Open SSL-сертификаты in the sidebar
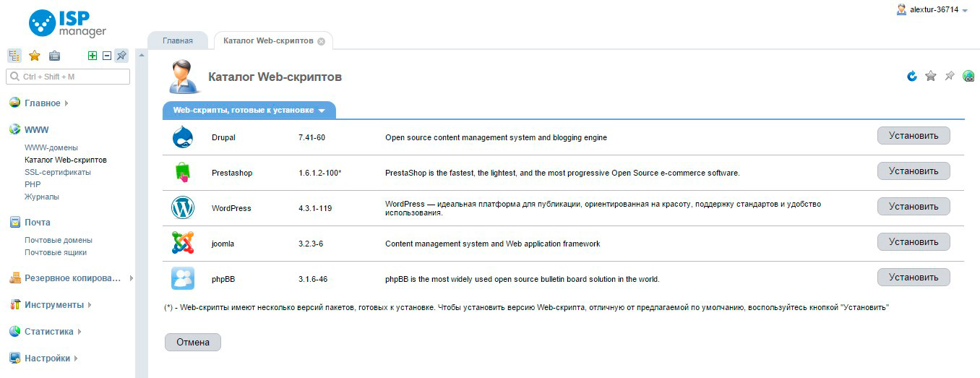The width and height of the screenshot is (980, 378). 58,172
